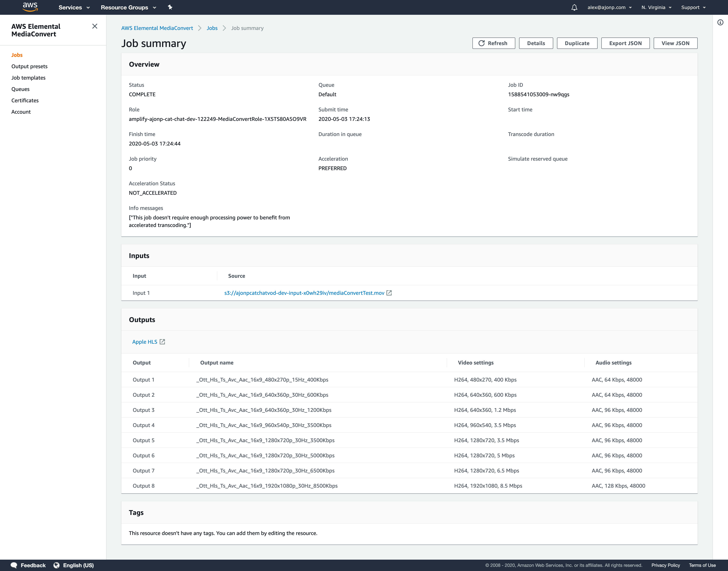Click the Audio settings column header
This screenshot has height=571, width=728.
(x=613, y=362)
